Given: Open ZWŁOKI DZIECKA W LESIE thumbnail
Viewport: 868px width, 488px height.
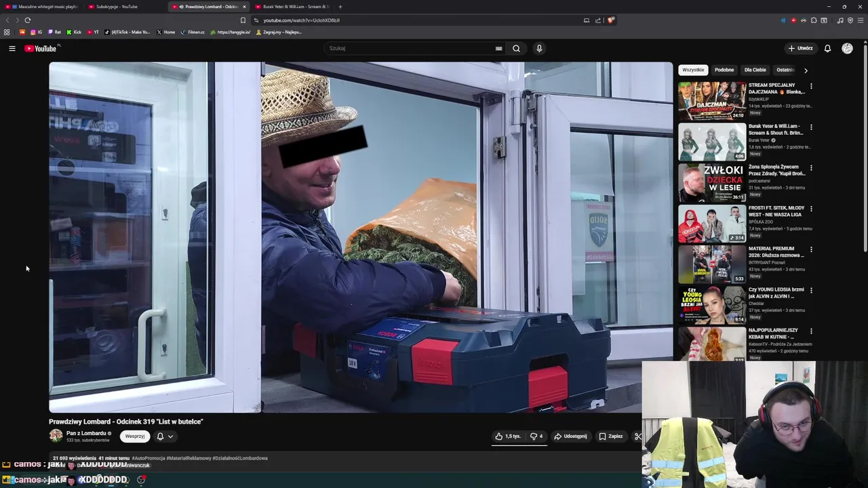Looking at the screenshot, I should click(x=712, y=183).
